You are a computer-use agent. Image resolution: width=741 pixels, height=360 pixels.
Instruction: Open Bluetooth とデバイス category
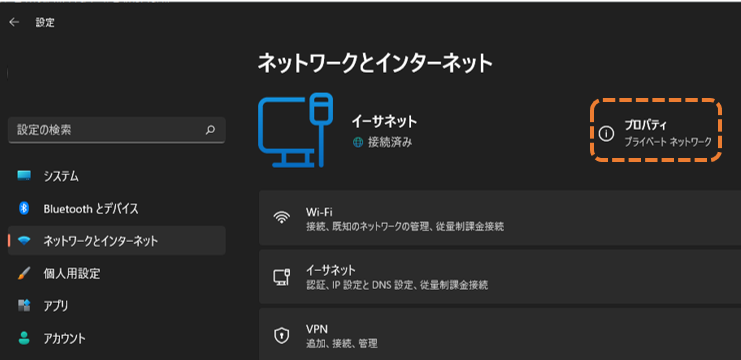click(117, 208)
